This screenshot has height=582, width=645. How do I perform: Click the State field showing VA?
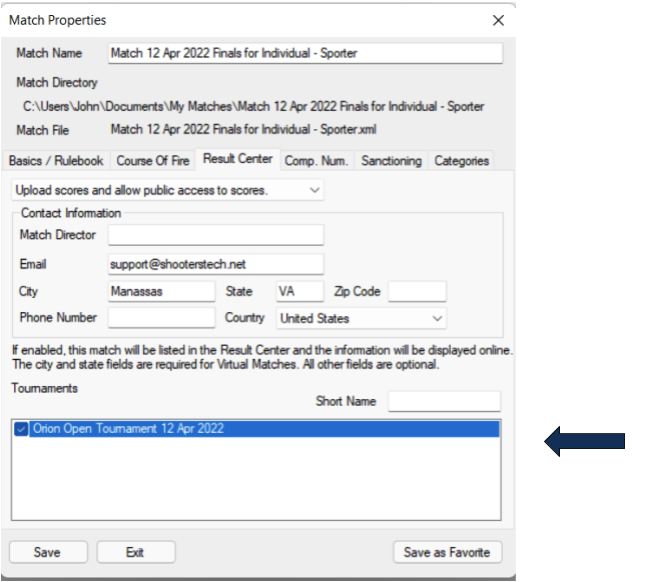click(x=299, y=291)
